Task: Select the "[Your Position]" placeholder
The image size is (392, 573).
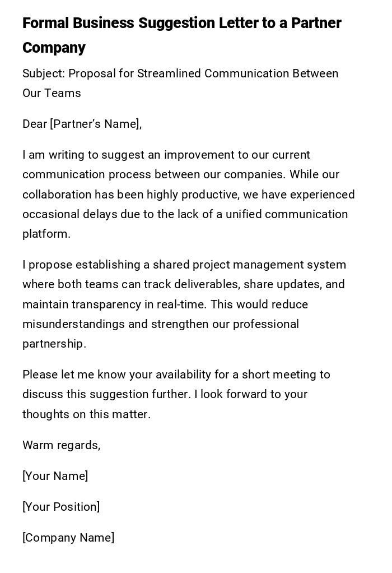Action: [x=61, y=507]
